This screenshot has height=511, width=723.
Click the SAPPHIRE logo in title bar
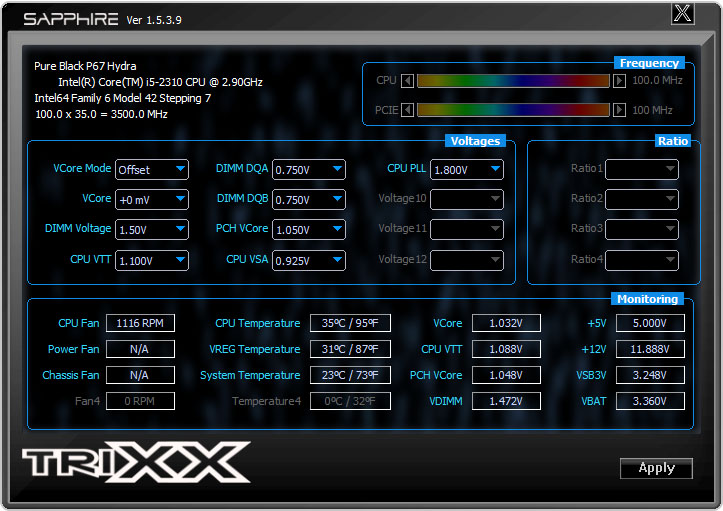(x=71, y=19)
